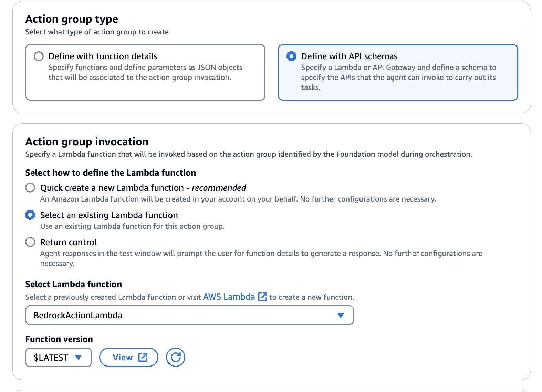Click the 'Select an existing Lambda function' label
The width and height of the screenshot is (542, 392).
pyautogui.click(x=109, y=215)
